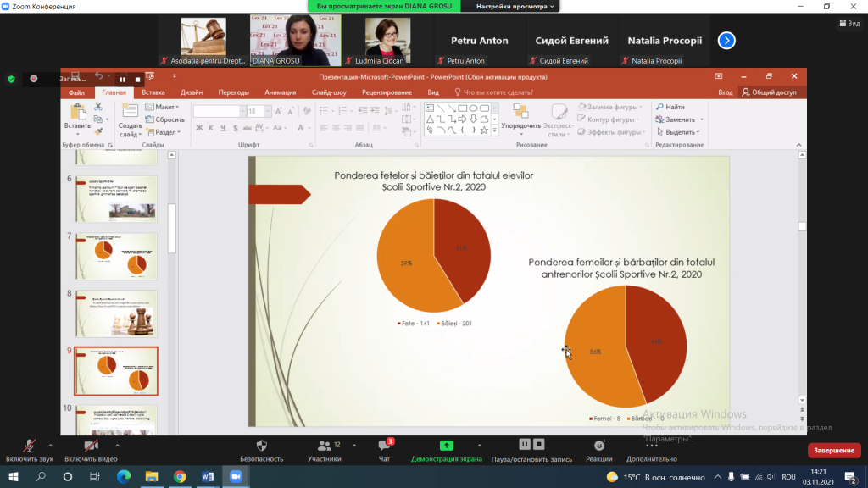This screenshot has width=868, height=488.
Task: Click the red Завершение button
Action: (834, 451)
